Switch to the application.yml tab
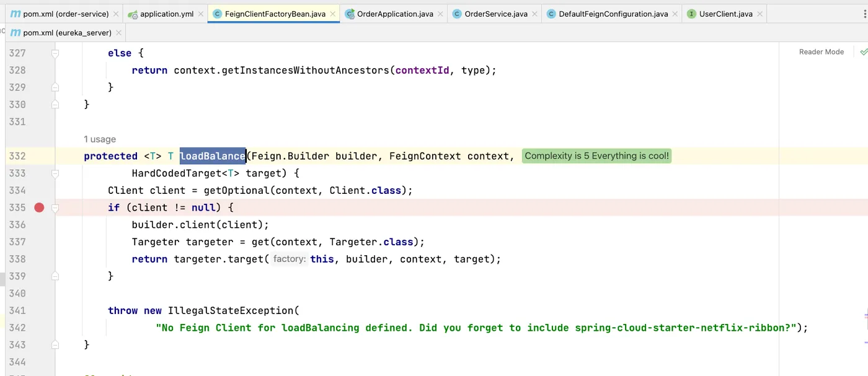868x376 pixels. 165,14
